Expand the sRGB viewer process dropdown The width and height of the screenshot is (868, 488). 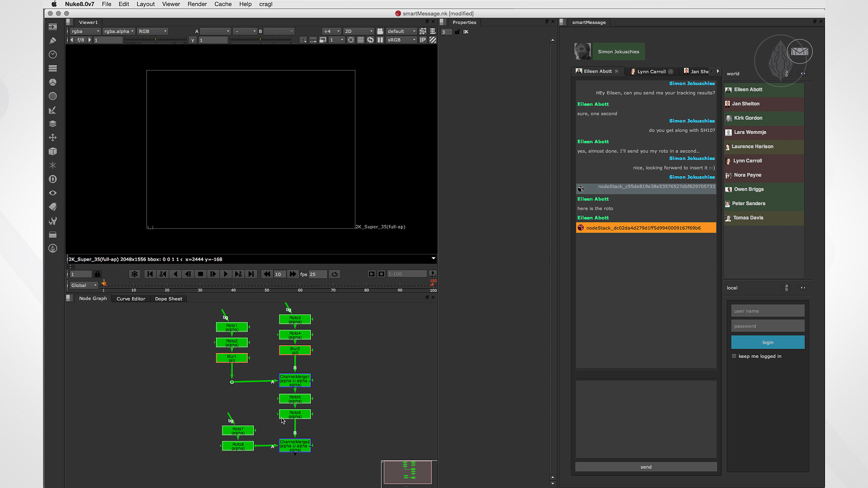(401, 40)
